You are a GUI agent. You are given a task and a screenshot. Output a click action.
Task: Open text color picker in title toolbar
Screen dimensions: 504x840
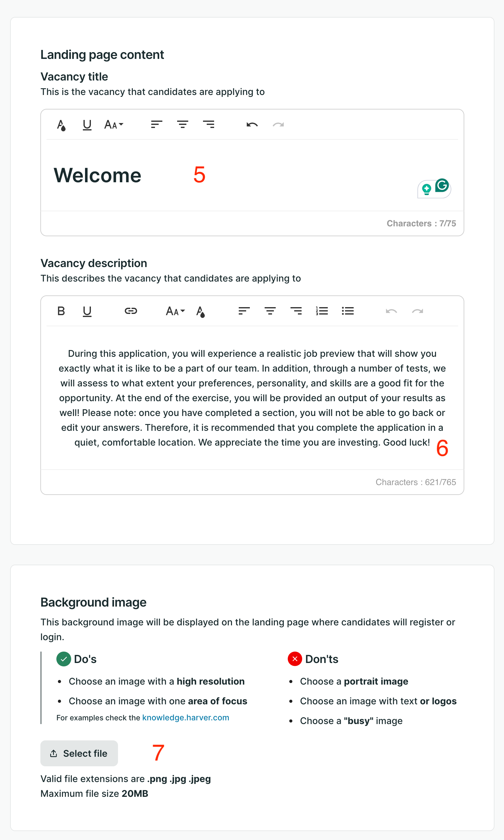coord(61,125)
